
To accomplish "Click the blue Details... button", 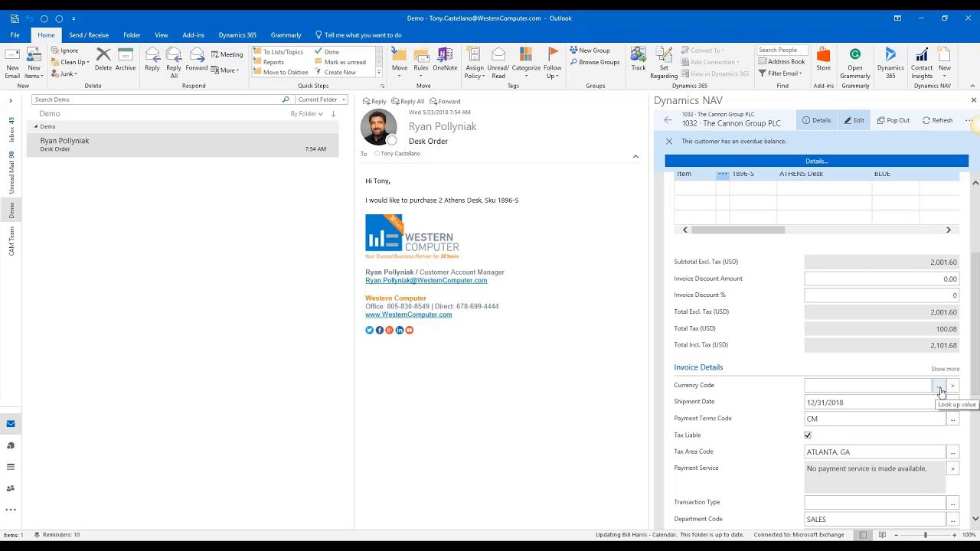I will (x=816, y=161).
